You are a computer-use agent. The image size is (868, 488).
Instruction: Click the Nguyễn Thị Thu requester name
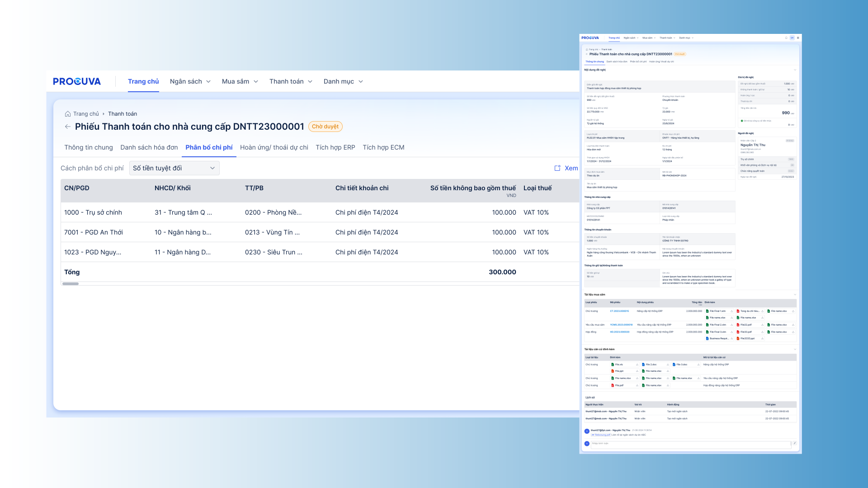point(753,145)
